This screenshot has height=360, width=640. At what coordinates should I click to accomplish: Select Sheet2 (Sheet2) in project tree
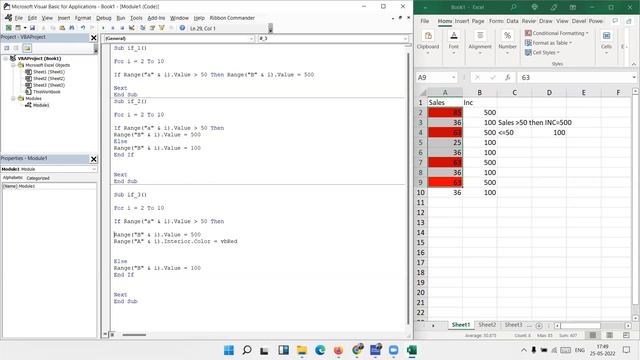point(49,78)
